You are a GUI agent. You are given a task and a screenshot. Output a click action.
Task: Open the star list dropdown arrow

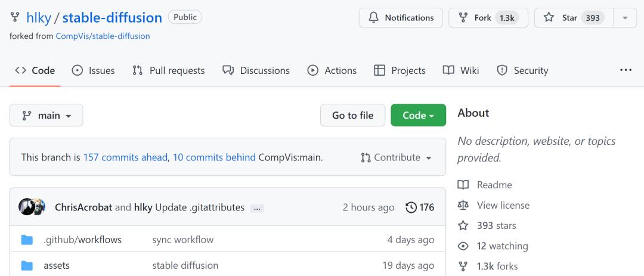pos(625,18)
